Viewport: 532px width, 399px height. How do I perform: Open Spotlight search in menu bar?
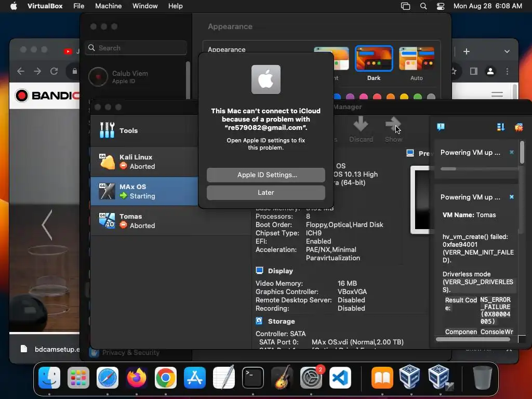[423, 6]
